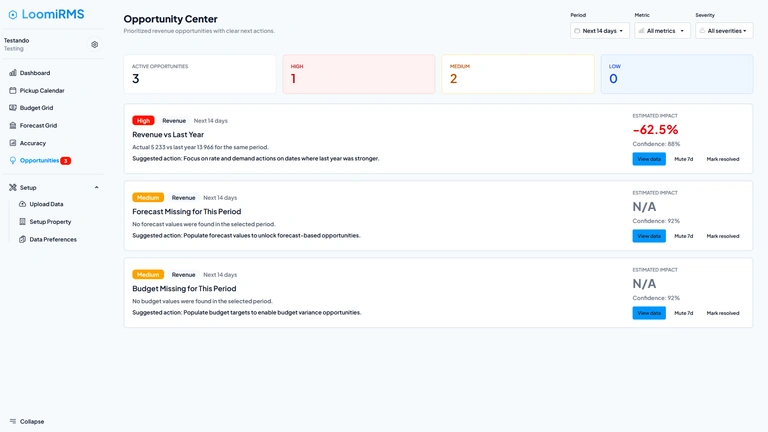Click View data for Revenue vs Last Year
The image size is (768, 432).
tap(649, 159)
